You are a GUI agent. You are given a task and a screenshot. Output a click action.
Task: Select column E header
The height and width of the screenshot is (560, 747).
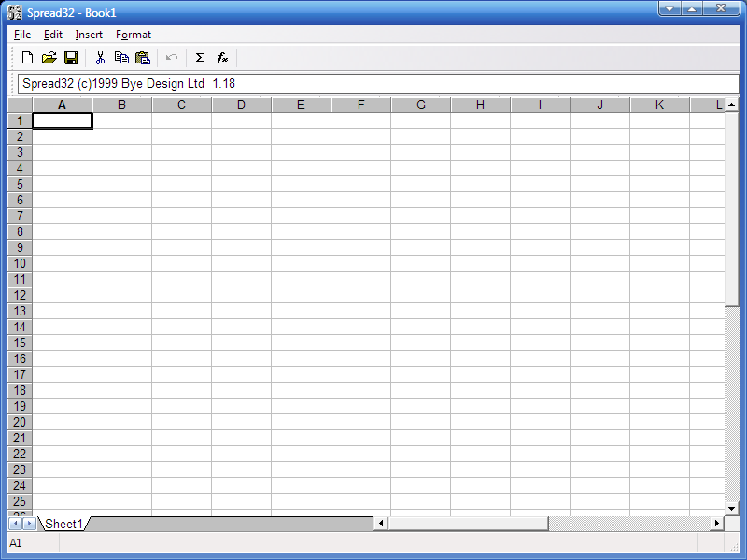tap(301, 105)
